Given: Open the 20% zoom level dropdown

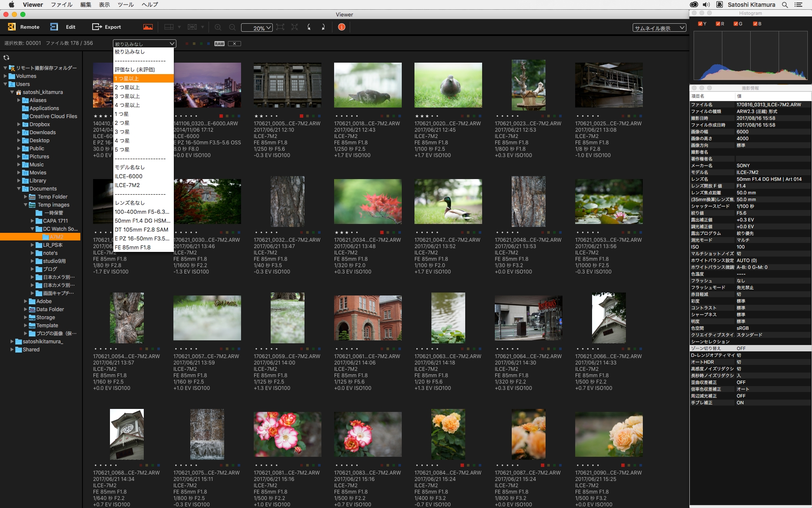Looking at the screenshot, I should tap(257, 28).
